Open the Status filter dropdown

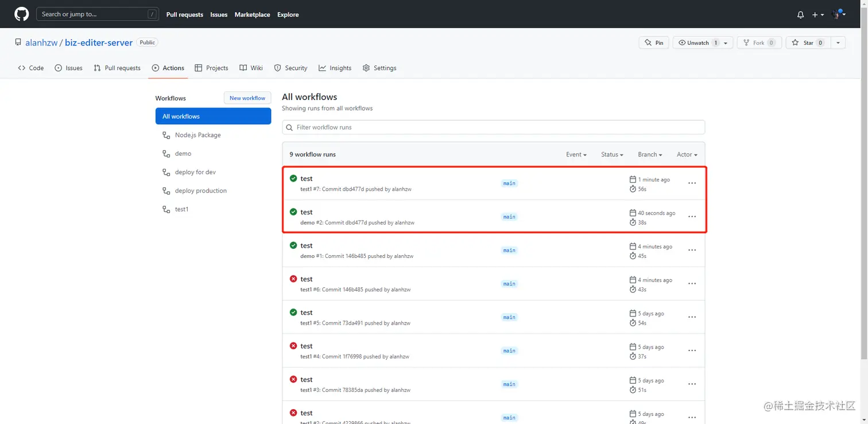[612, 155]
